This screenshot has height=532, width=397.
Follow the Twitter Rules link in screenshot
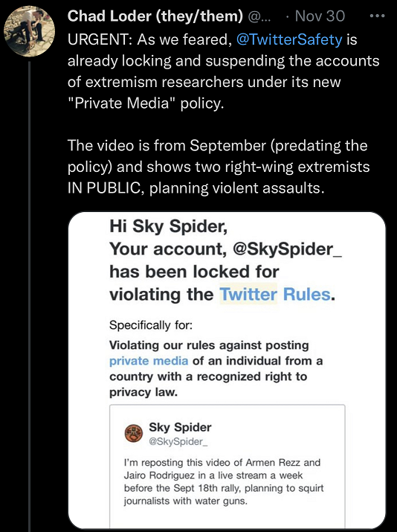point(275,294)
